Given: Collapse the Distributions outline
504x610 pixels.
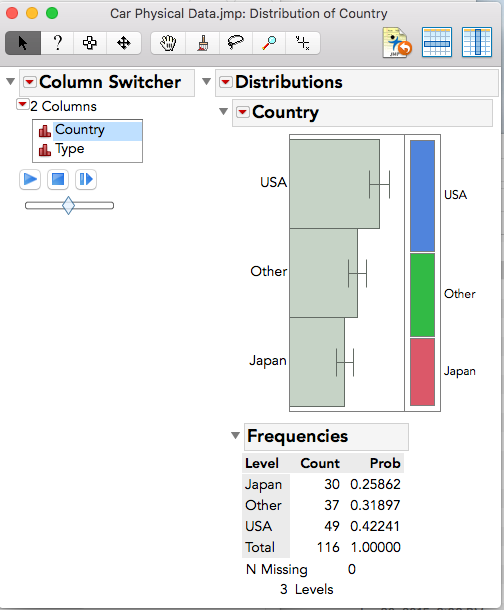Looking at the screenshot, I should click(206, 82).
